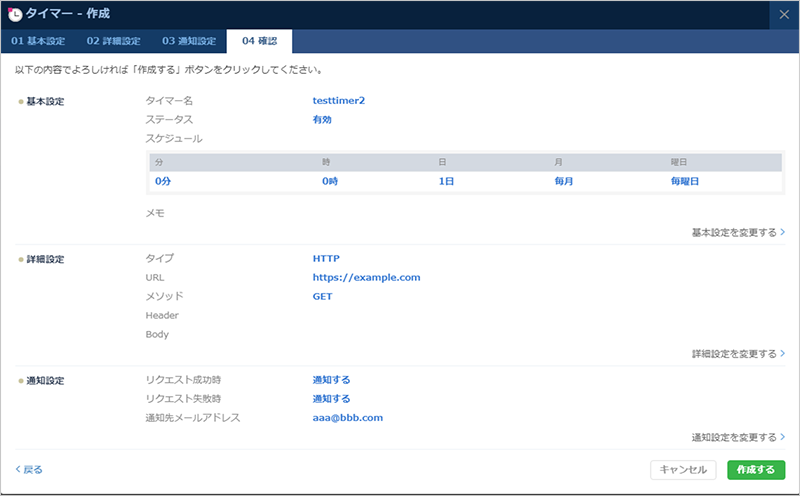This screenshot has width=800, height=496.
Task: Click the timer clock icon in title bar
Action: 15,14
